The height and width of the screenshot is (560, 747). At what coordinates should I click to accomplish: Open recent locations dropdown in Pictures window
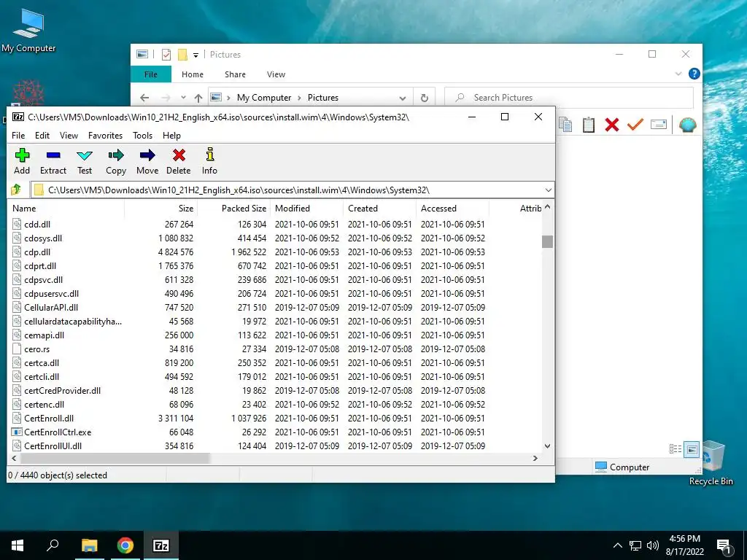[183, 98]
